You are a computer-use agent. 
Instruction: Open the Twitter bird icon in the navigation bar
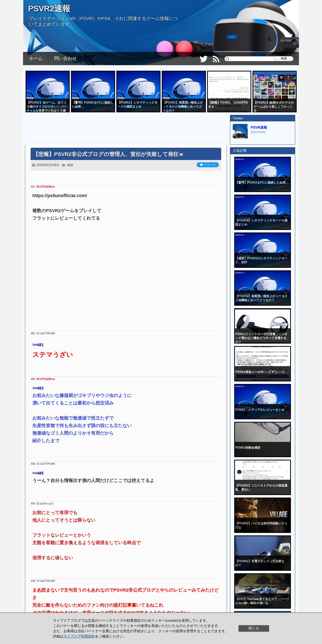pos(203,59)
